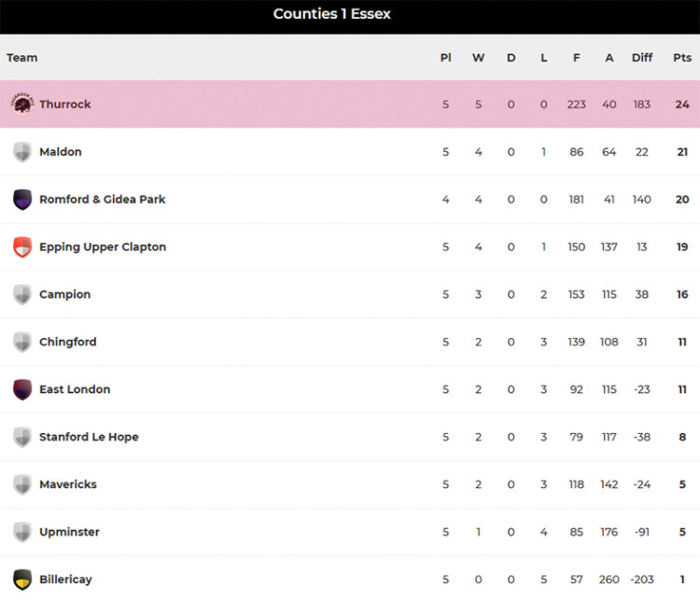Viewport: 700px width, 602px height.
Task: Click the Romford & Gidea Park crest
Action: click(x=22, y=200)
